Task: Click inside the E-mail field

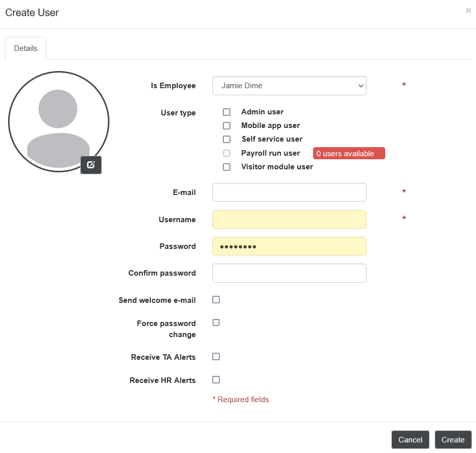Action: pyautogui.click(x=289, y=192)
